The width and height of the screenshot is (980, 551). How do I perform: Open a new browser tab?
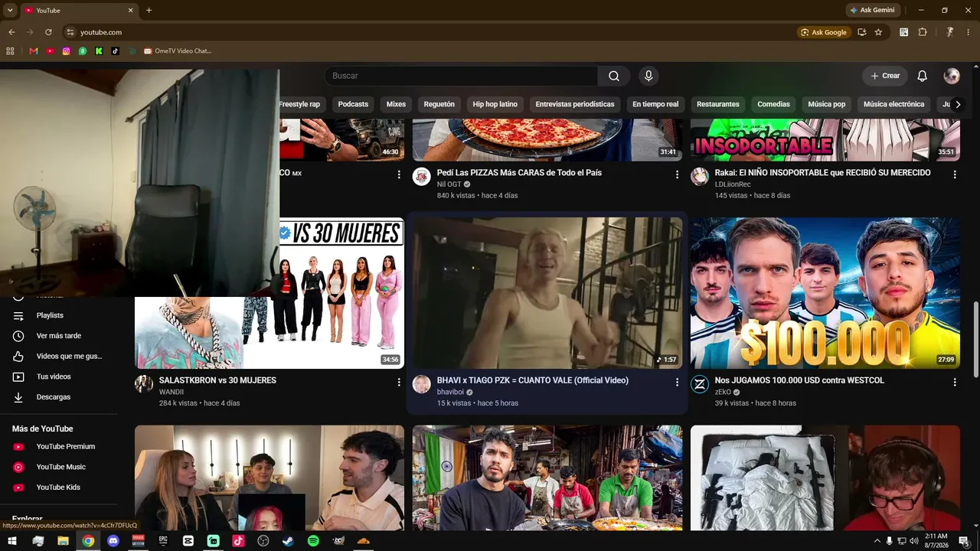tap(149, 10)
